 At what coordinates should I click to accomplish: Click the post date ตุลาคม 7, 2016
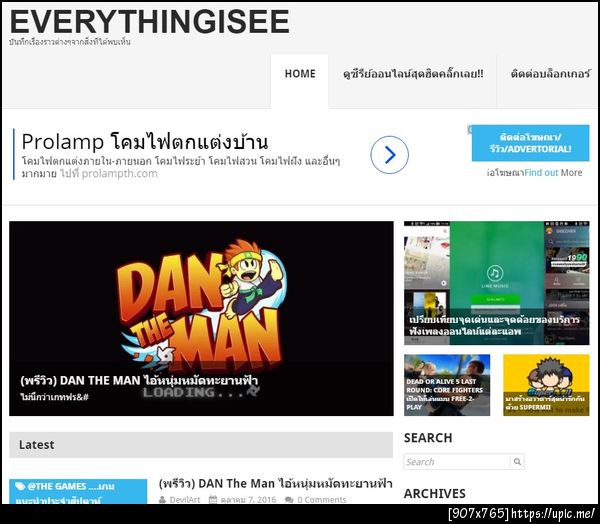pos(248,500)
